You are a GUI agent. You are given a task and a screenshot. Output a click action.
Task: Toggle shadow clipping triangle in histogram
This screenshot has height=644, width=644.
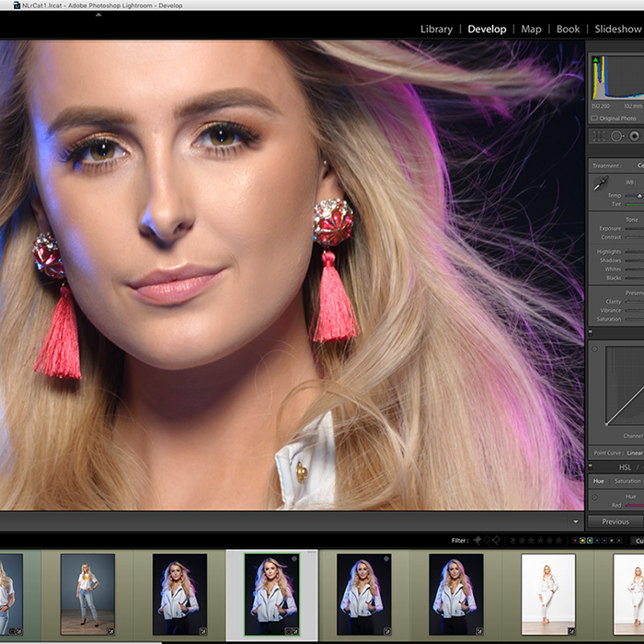pos(595,60)
